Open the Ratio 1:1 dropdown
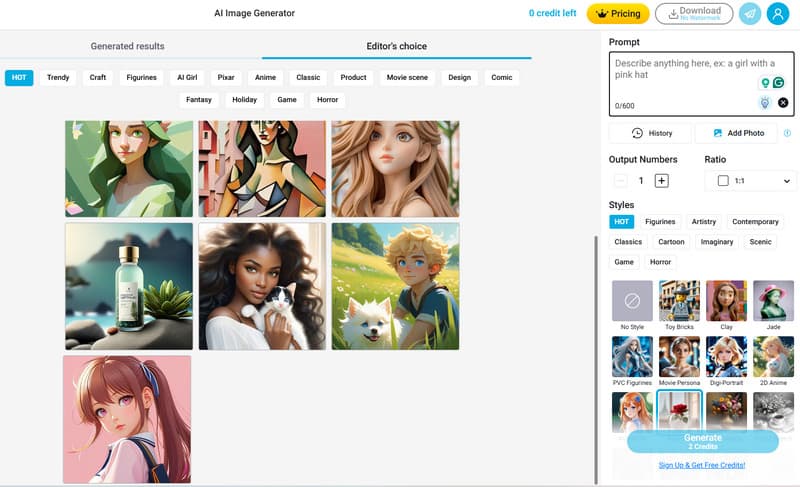800x487 pixels. coord(750,181)
